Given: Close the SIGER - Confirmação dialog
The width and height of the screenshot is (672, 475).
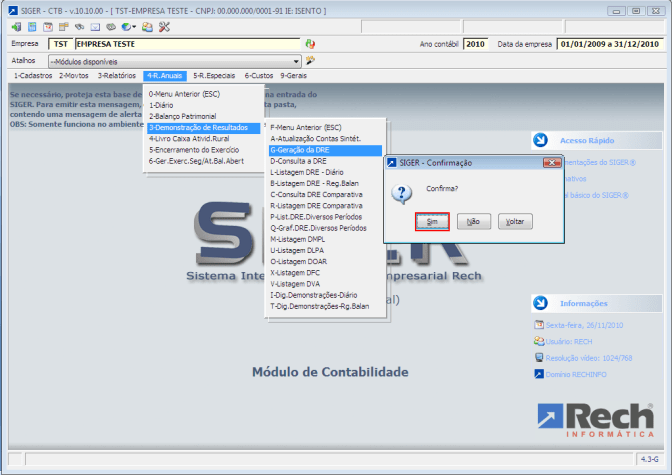Looking at the screenshot, I should 552,162.
